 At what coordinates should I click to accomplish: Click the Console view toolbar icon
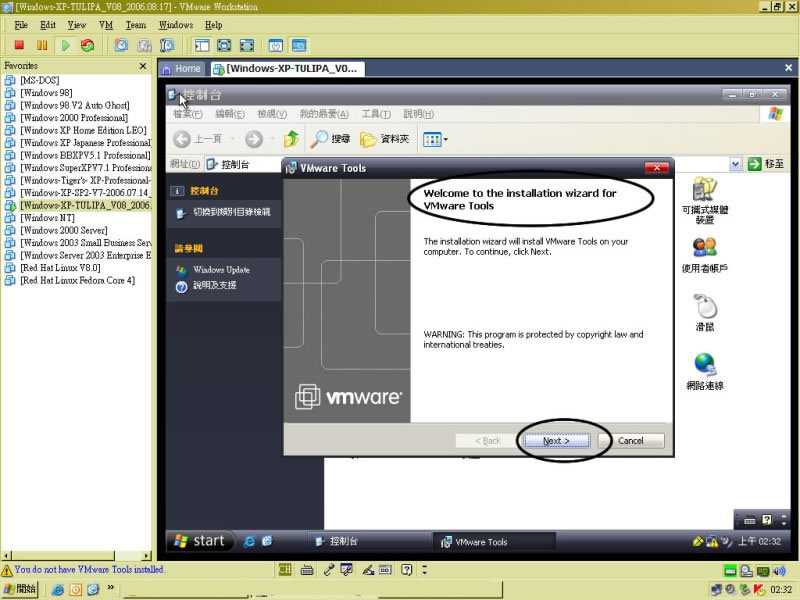(x=299, y=45)
